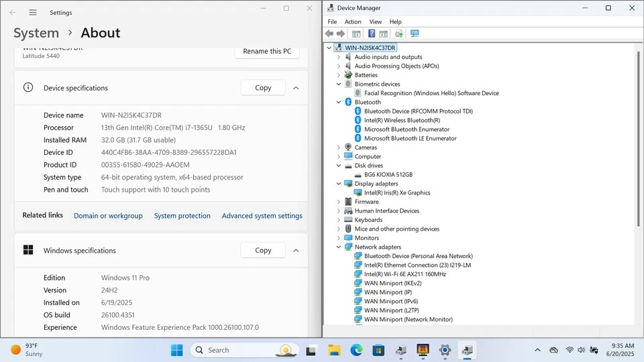The height and width of the screenshot is (362, 644).
Task: Open Microsoft Edge from the taskbar
Action: tap(356, 350)
